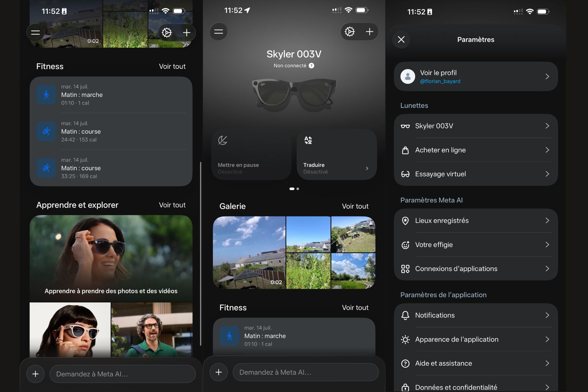Tap Apparence de l'application sun icon
Viewport: 588px width, 392px height.
tap(405, 339)
